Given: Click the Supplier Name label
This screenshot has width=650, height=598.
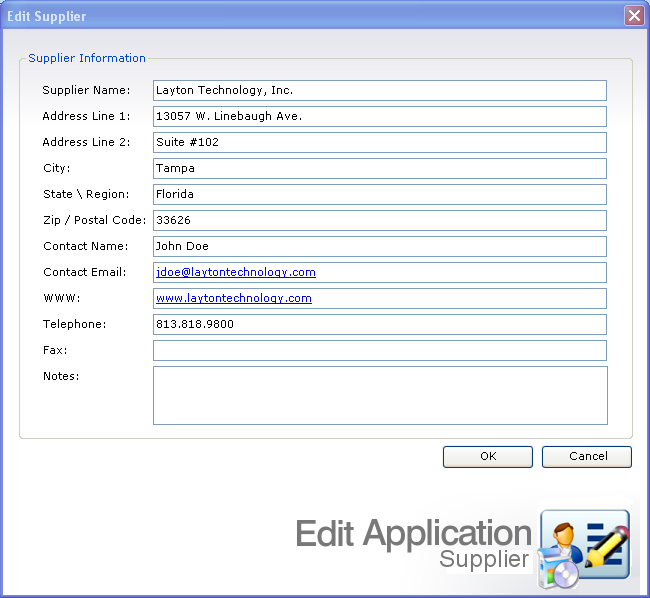Looking at the screenshot, I should click(86, 90).
